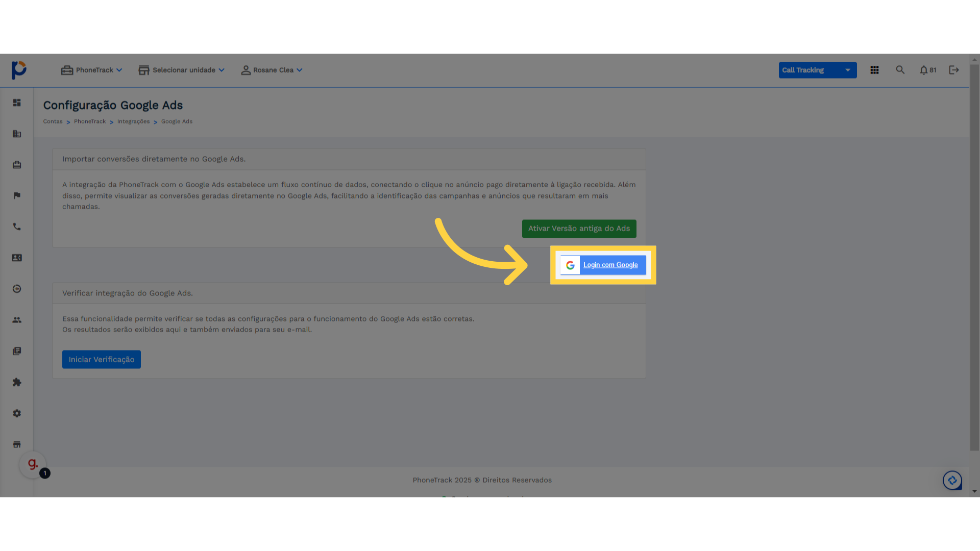Open the phone calls icon in the sidebar
Image resolution: width=980 pixels, height=551 pixels.
[x=17, y=227]
